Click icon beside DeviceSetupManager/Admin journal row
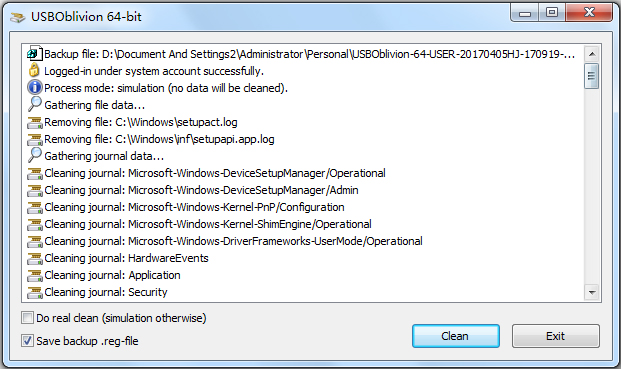This screenshot has height=369, width=621. tap(34, 190)
